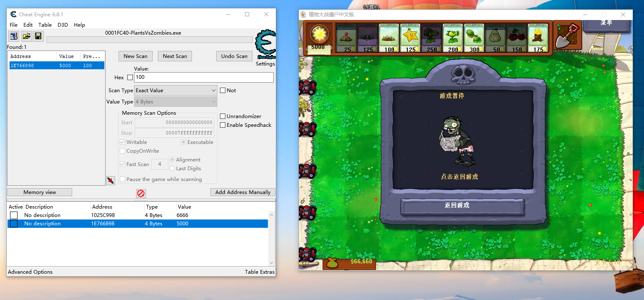644x300 pixels.
Task: Pick the Melon-pult seed packet costing 300
Action: [474, 38]
